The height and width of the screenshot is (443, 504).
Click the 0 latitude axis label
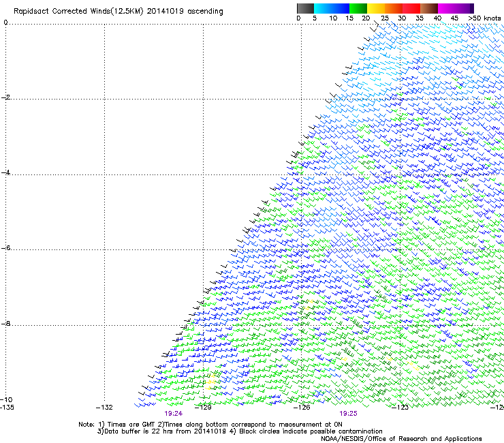point(5,22)
